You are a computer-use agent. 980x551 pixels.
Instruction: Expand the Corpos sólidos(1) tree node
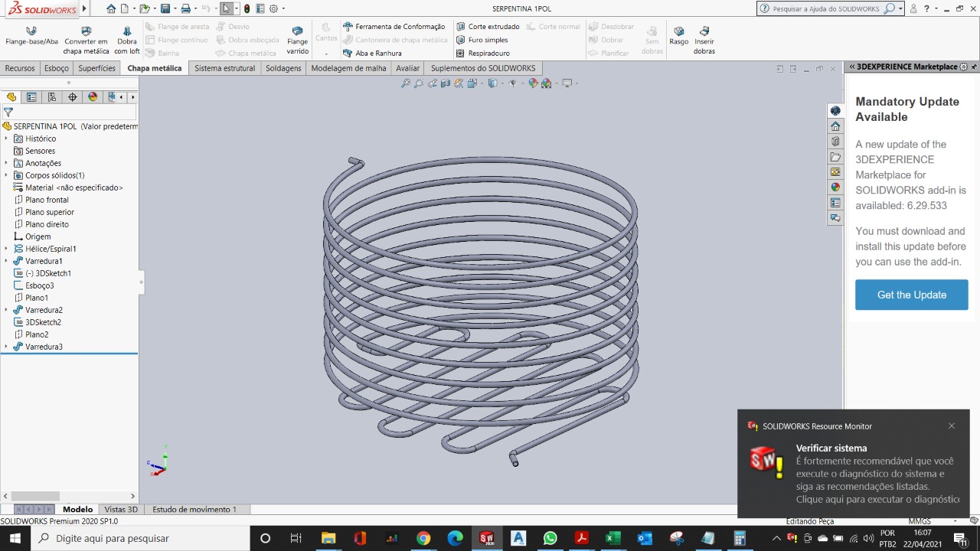click(x=6, y=175)
